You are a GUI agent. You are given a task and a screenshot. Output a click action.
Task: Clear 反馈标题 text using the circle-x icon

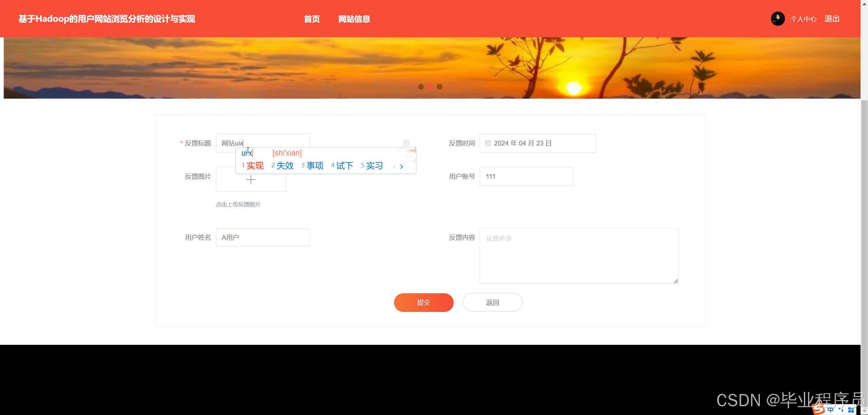tap(407, 143)
